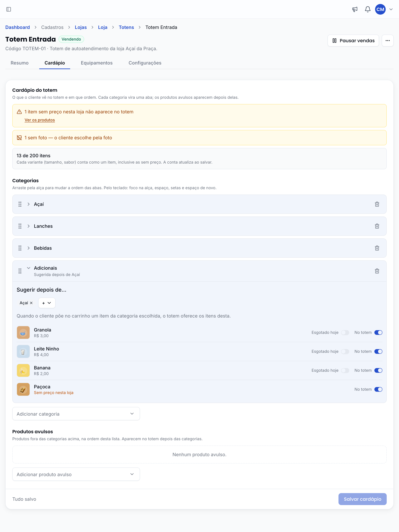The image size is (399, 532).
Task: Toggle Esgotado hoje for Granola
Action: pyautogui.click(x=345, y=333)
